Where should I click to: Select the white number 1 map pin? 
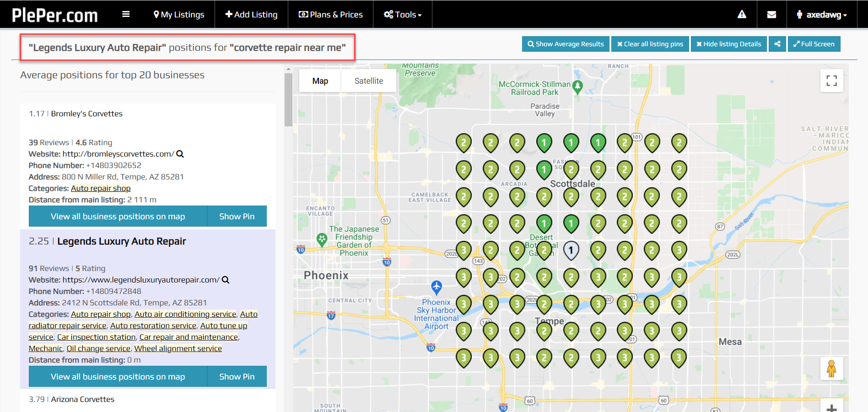point(571,250)
